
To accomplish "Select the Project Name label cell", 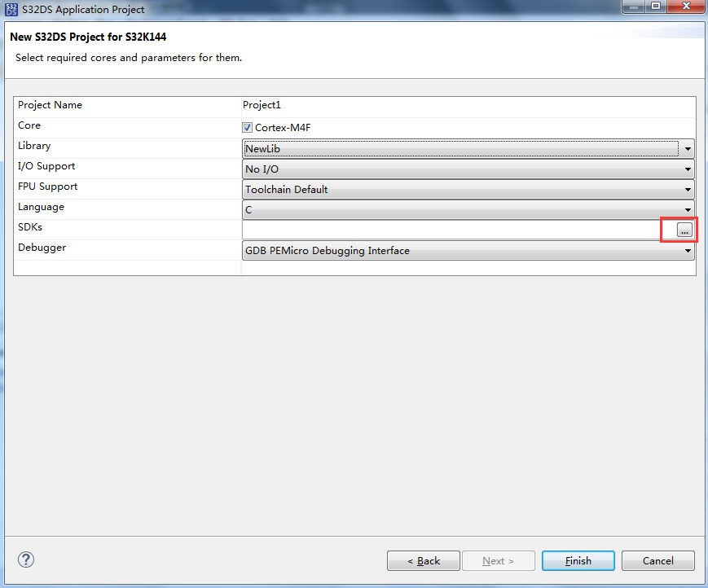I will (x=127, y=108).
